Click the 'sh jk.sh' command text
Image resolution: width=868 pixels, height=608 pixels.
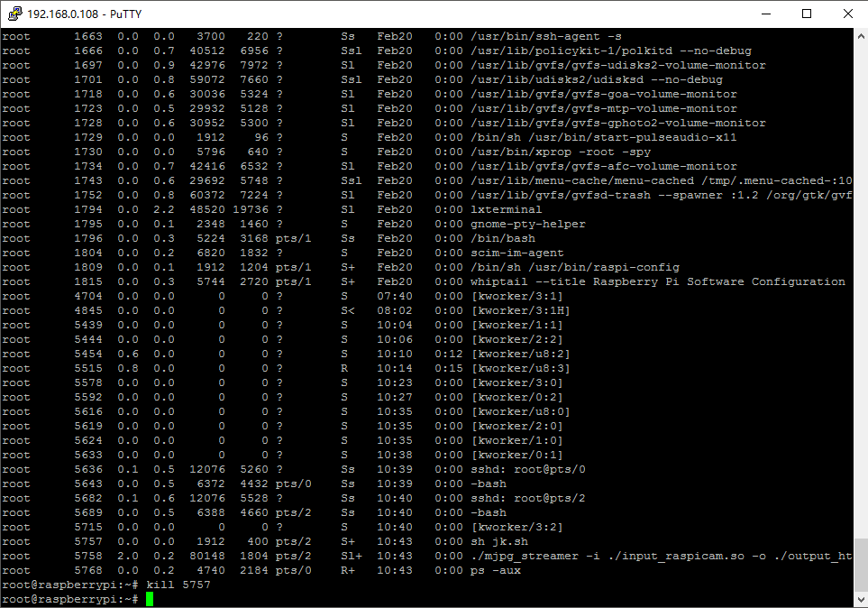499,541
